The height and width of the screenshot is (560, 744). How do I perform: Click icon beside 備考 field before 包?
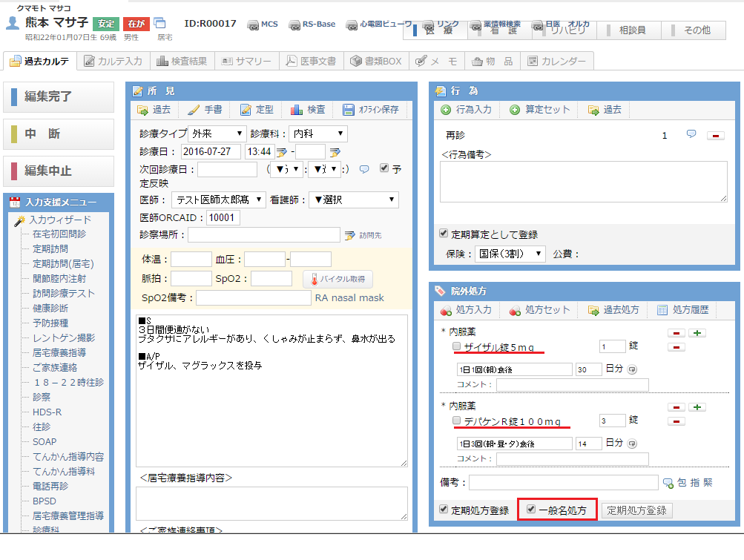(x=668, y=483)
